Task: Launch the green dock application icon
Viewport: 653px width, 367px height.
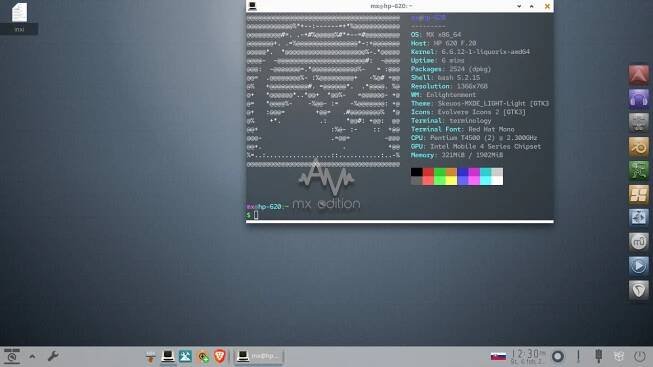Action: tap(638, 171)
